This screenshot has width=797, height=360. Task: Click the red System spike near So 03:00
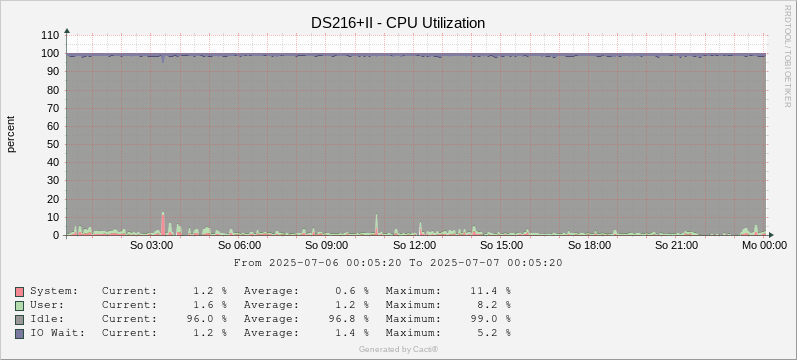point(163,225)
